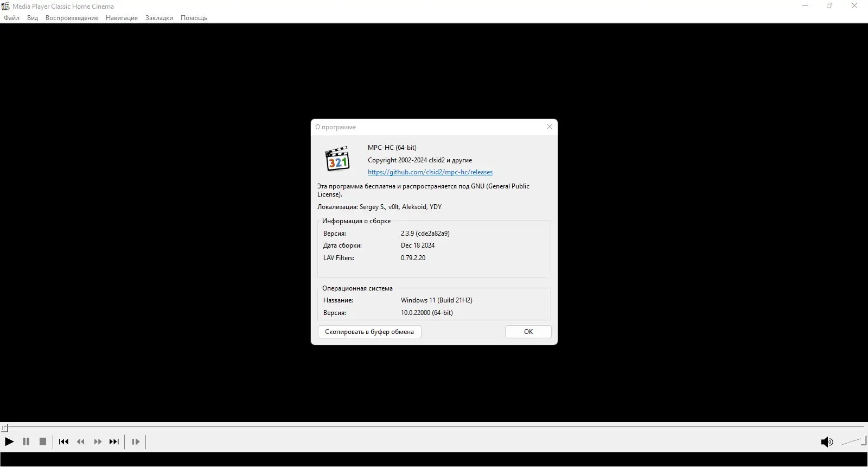The height and width of the screenshot is (467, 868).
Task: Click the LAV Filters label
Action: 339,258
